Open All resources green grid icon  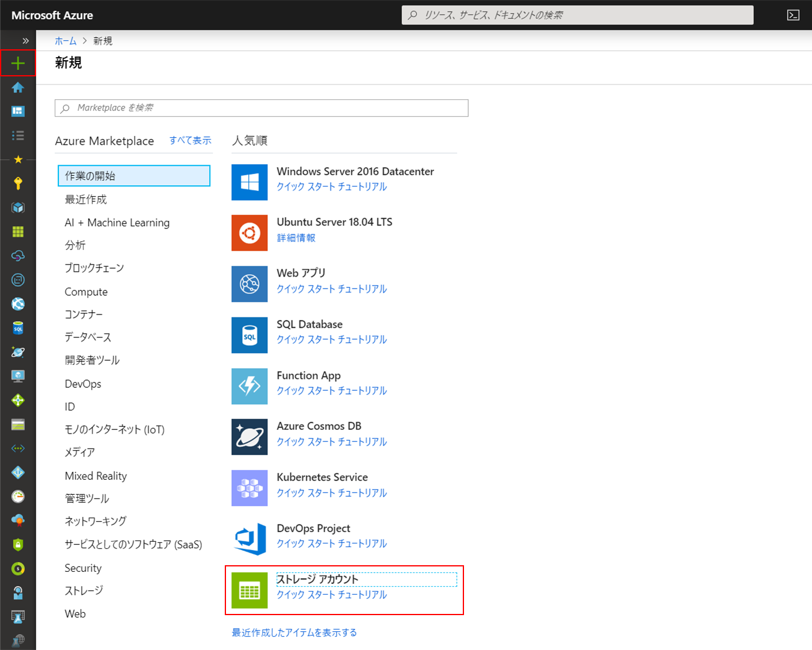click(18, 231)
